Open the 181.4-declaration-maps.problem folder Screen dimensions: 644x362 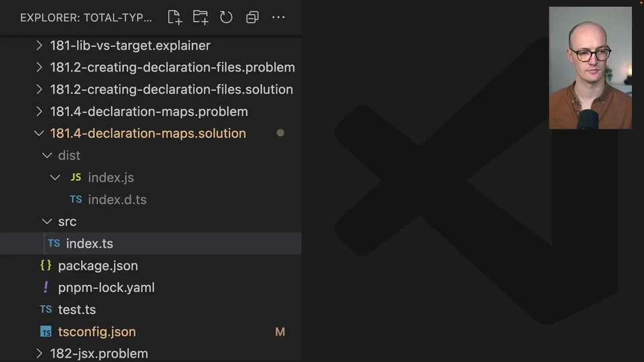tap(149, 112)
